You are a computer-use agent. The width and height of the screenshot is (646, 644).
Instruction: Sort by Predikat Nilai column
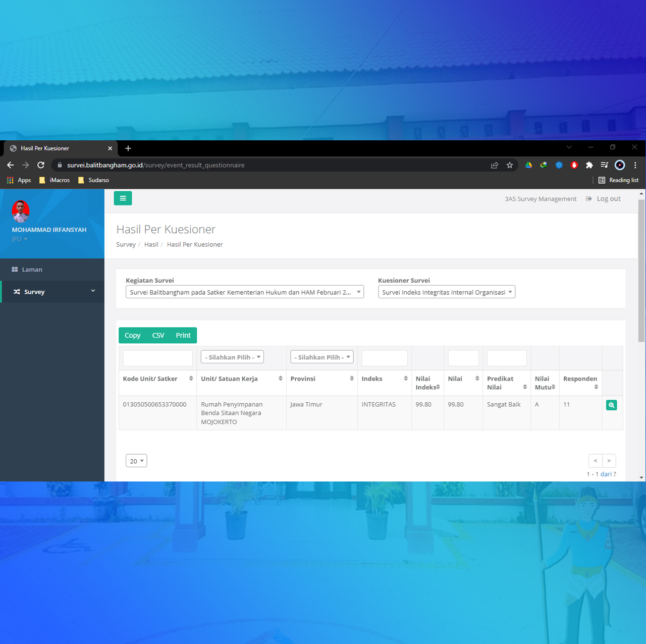[507, 383]
